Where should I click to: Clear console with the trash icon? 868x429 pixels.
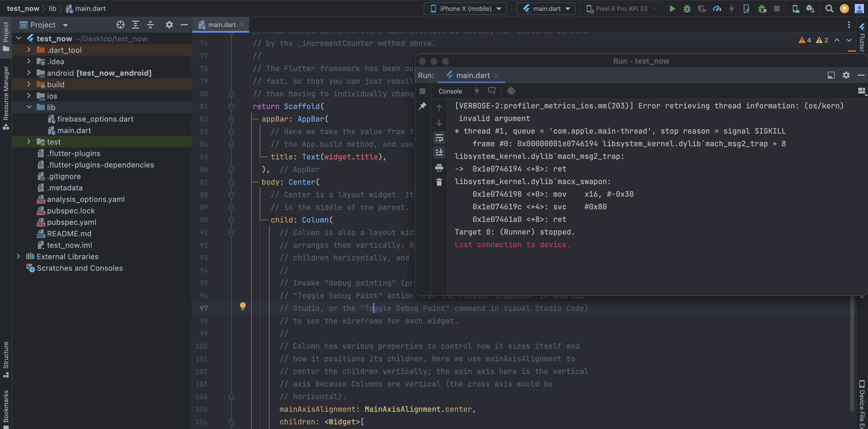tap(439, 182)
